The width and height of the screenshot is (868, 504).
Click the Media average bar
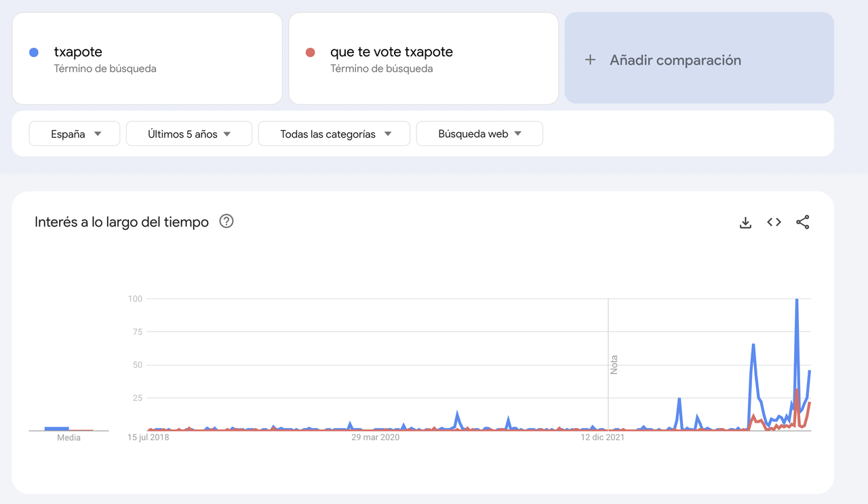click(x=57, y=429)
